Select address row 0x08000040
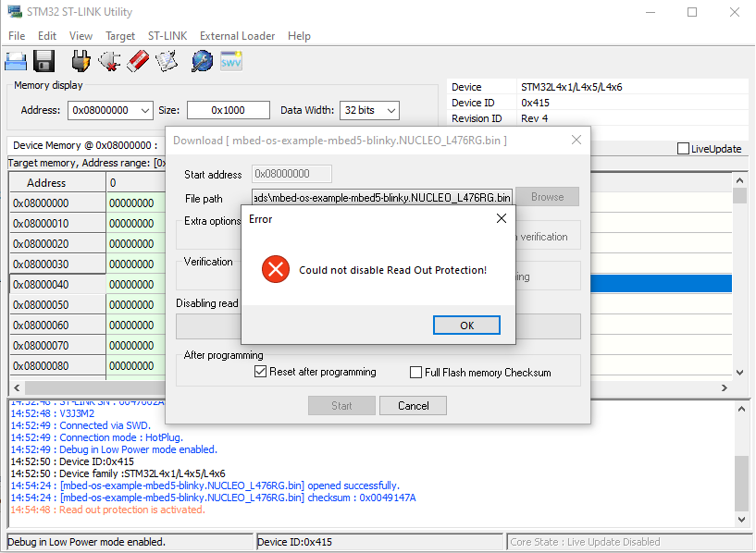This screenshot has height=553, width=756. tap(57, 285)
